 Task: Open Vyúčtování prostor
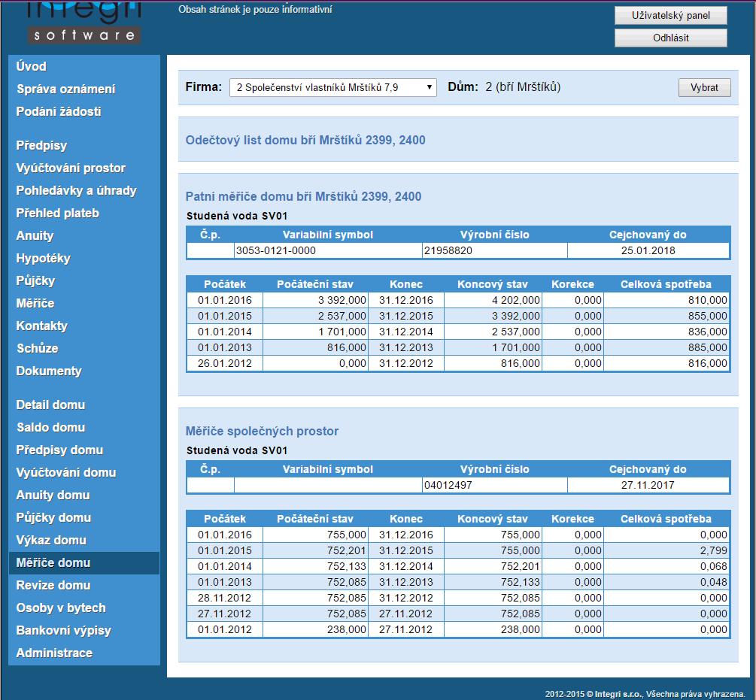[71, 168]
